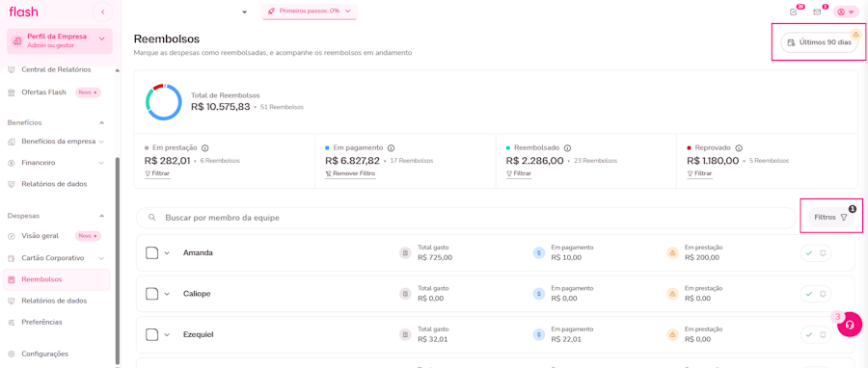Viewport: 868px width, 368px height.
Task: Click Amanda's Em pagamento dollar icon
Action: [538, 253]
